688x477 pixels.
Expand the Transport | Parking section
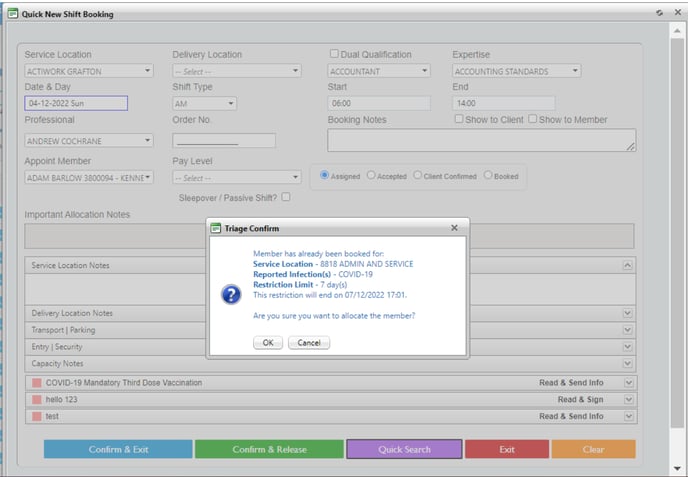[627, 330]
